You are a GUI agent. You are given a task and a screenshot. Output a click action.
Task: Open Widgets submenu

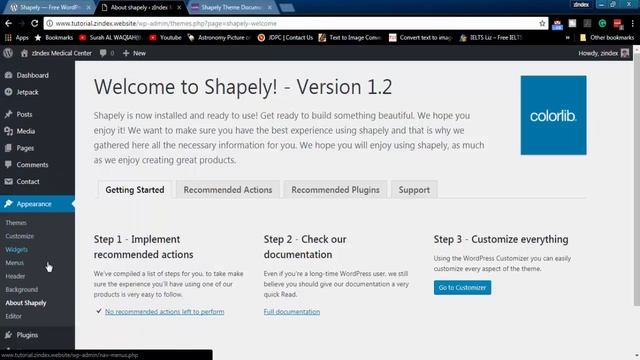tap(16, 249)
